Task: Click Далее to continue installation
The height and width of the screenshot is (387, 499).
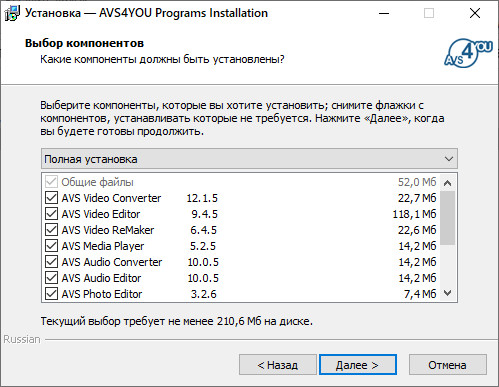Action: 358,365
